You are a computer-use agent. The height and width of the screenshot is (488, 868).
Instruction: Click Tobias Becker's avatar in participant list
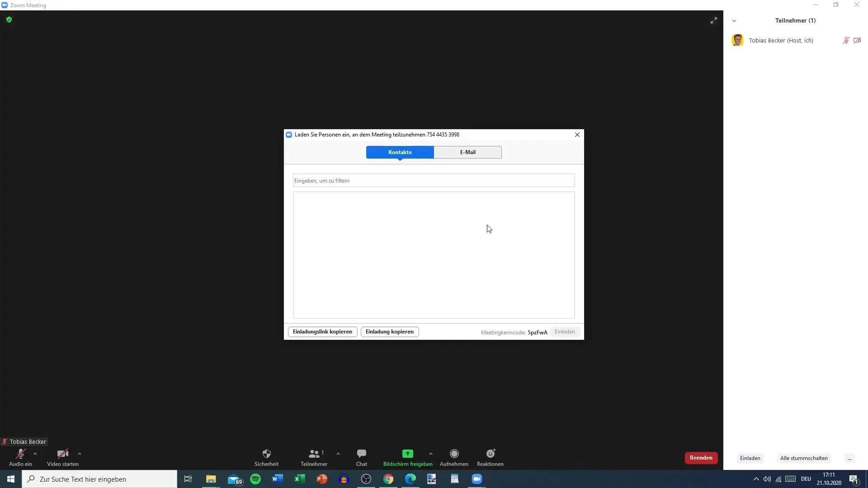point(737,40)
